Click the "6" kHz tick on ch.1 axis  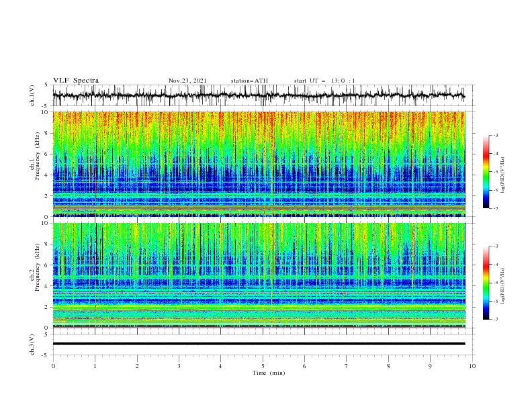click(x=46, y=154)
